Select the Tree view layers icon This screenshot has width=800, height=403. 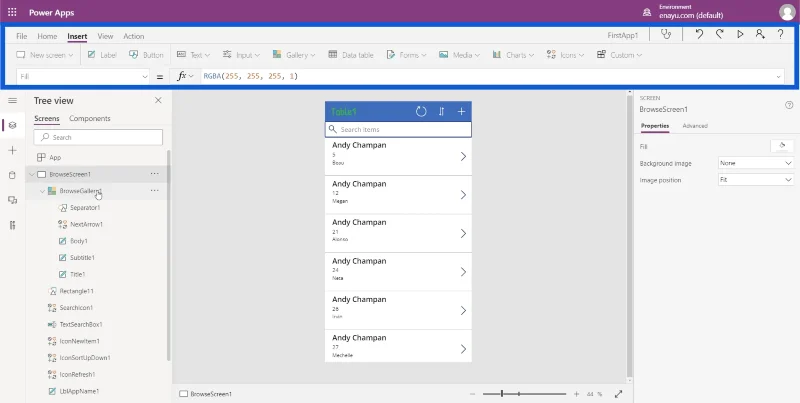point(13,125)
